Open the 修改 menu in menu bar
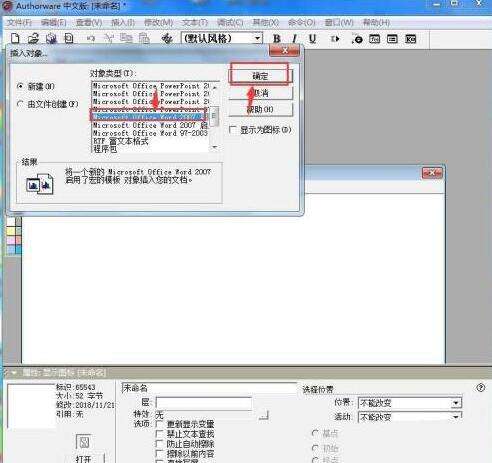Screen dimensions: 492x463 click(158, 23)
